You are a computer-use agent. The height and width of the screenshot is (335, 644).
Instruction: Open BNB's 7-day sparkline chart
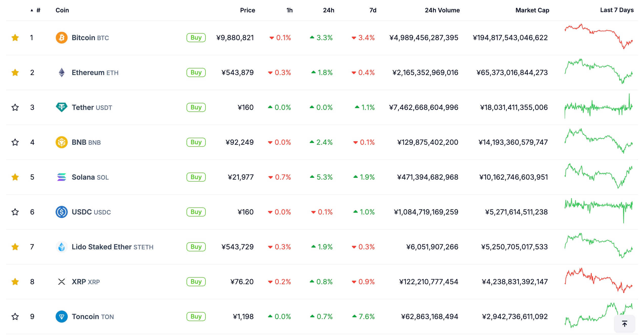[599, 141]
